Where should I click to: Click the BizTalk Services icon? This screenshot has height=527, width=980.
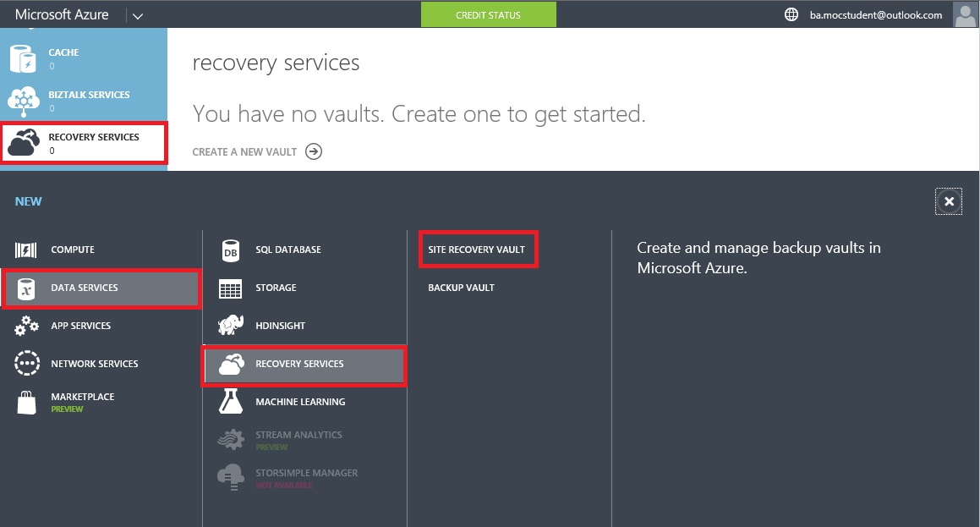coord(24,101)
